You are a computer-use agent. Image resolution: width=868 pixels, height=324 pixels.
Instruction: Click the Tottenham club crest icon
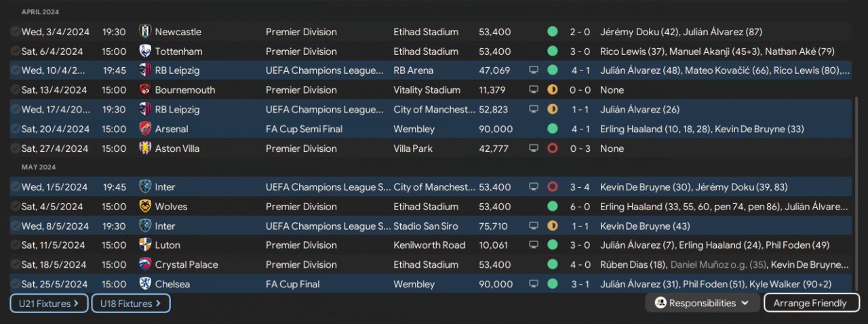144,52
